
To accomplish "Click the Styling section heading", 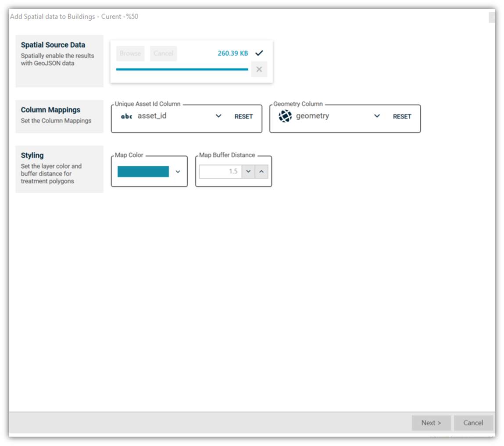I will (32, 155).
